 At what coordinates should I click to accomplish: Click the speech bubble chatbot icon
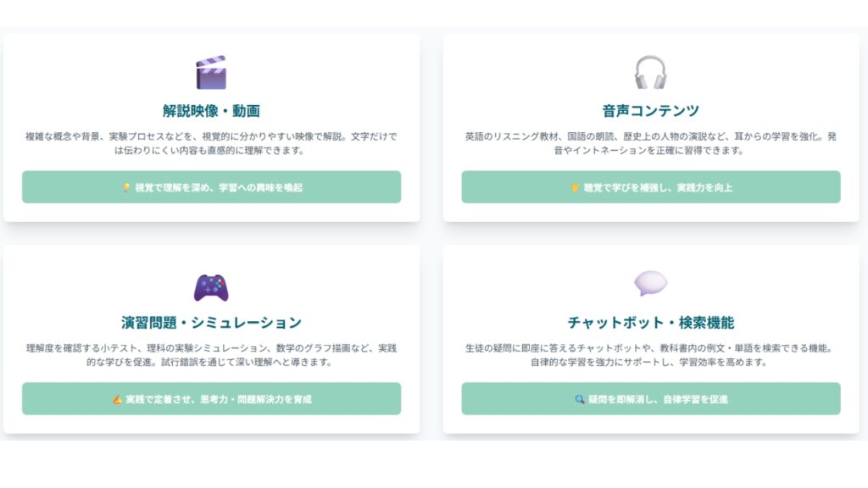[x=650, y=283]
